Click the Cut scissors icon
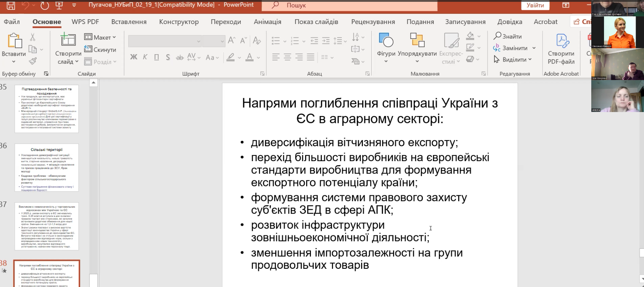Image resolution: width=644 pixels, height=287 pixels. [33, 37]
